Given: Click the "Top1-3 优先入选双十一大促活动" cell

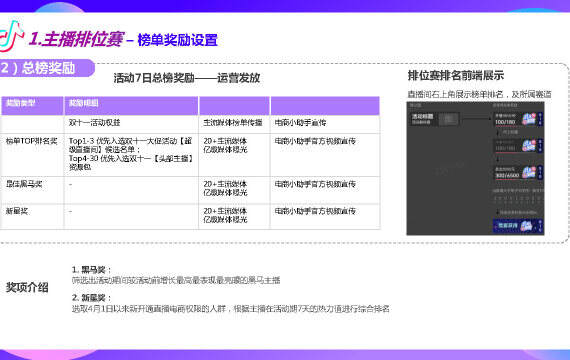Looking at the screenshot, I should point(131,154).
